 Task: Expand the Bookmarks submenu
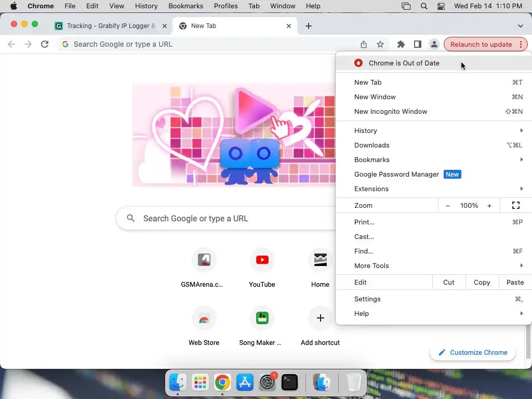[434, 160]
